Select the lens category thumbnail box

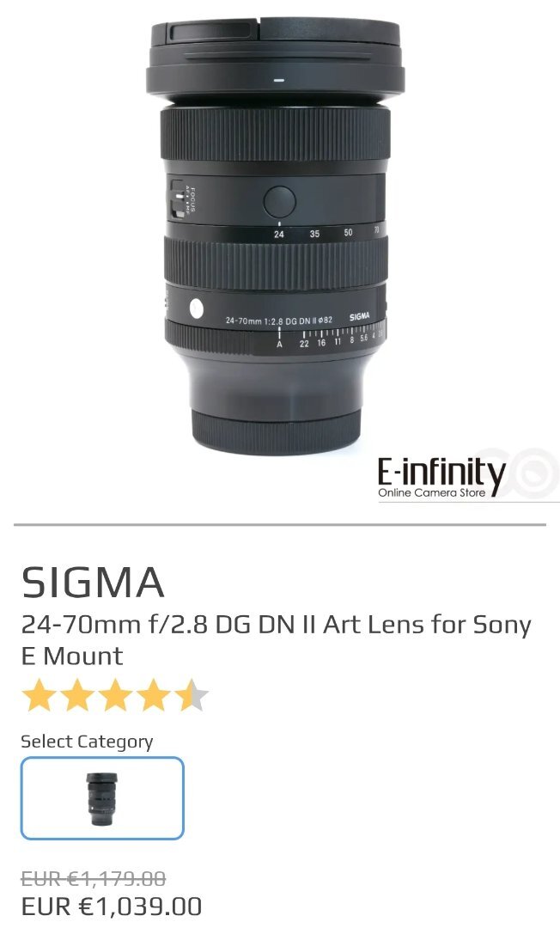(102, 797)
